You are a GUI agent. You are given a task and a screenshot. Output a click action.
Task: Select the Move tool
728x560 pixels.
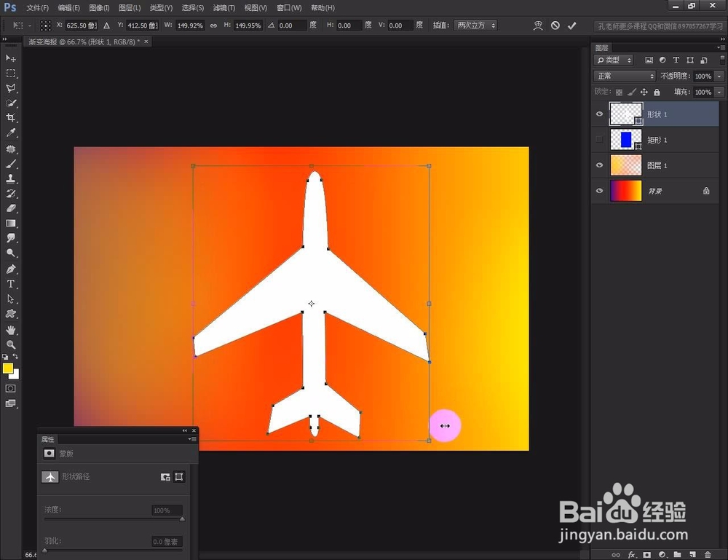tap(10, 59)
